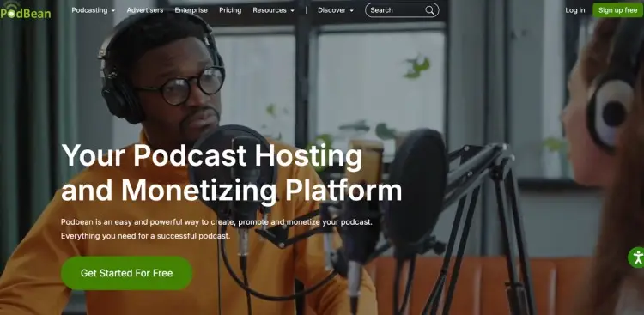
Task: Click the text 'Everything you need for a successful podcast.'
Action: tap(145, 236)
